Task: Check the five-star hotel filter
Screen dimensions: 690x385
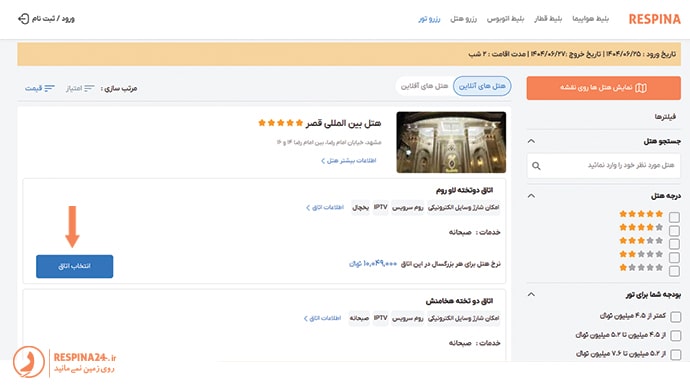Action: click(674, 217)
